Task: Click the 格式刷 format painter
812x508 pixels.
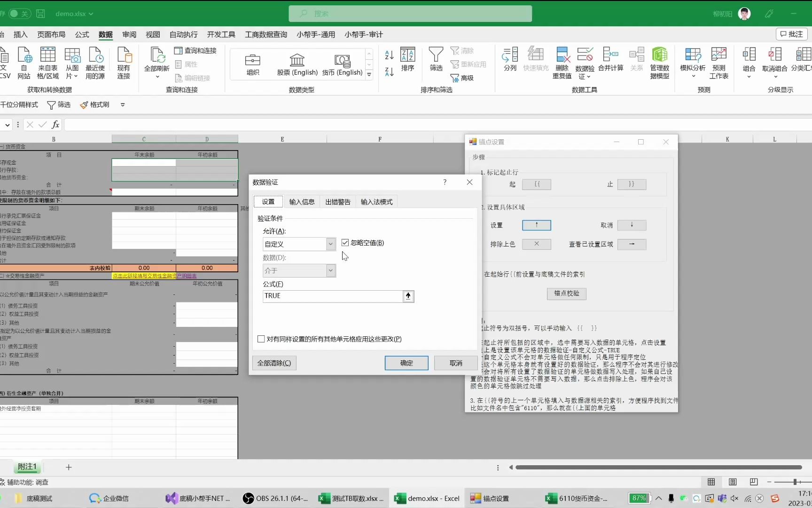Action: point(94,104)
